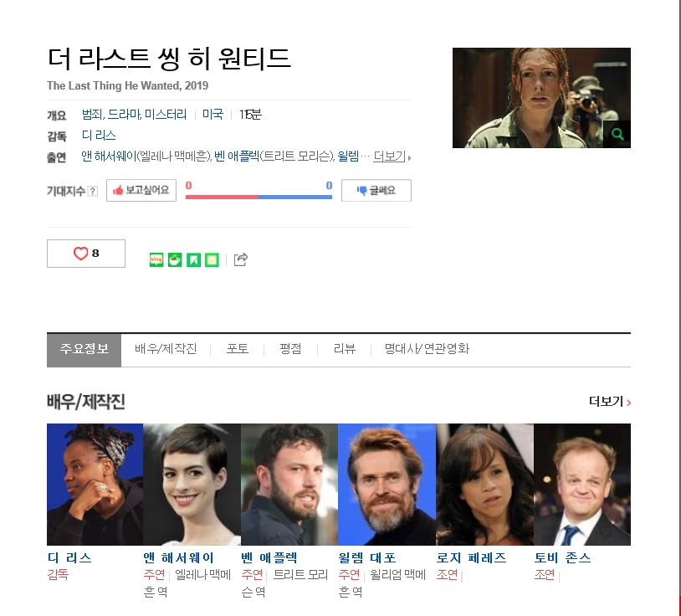
Task: Switch to the 포토 tab
Action: click(x=237, y=349)
